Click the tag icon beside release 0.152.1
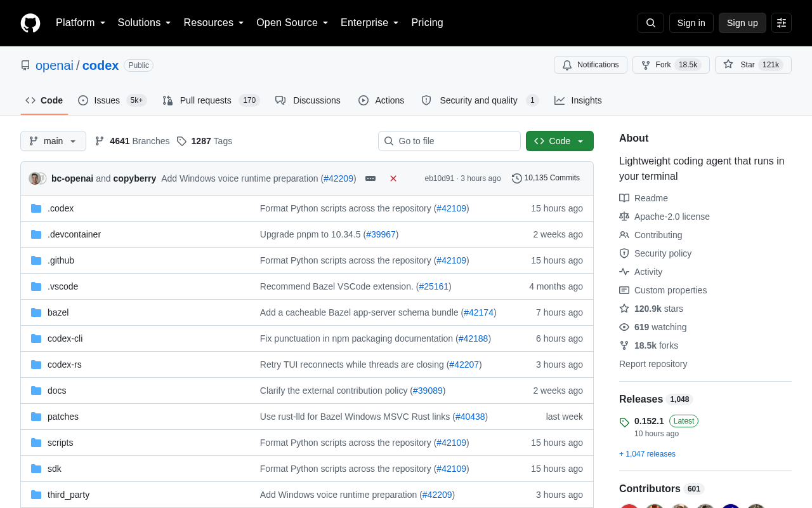812x508 pixels. 624,422
